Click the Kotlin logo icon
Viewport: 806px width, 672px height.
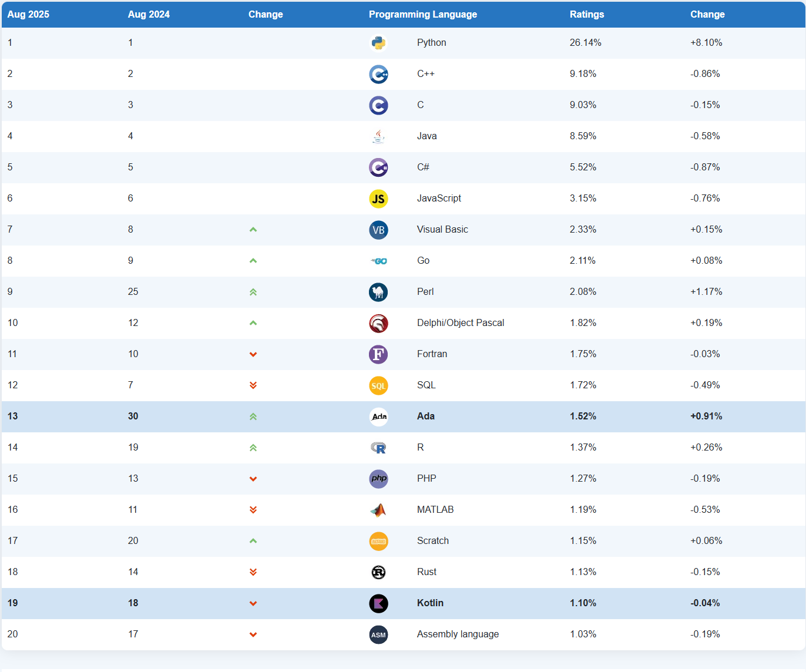tap(378, 603)
